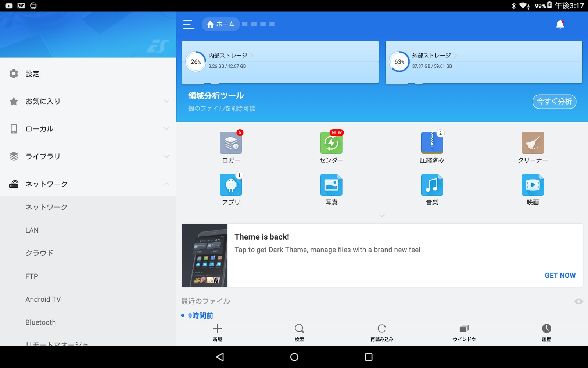588x368 pixels.
Task: Expand the お気に入り section
Action: point(166,101)
